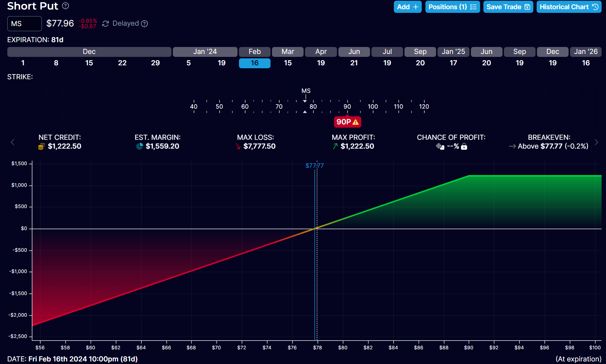Click strike 50 on the strike ruler
The width and height of the screenshot is (606, 364).
(x=219, y=106)
